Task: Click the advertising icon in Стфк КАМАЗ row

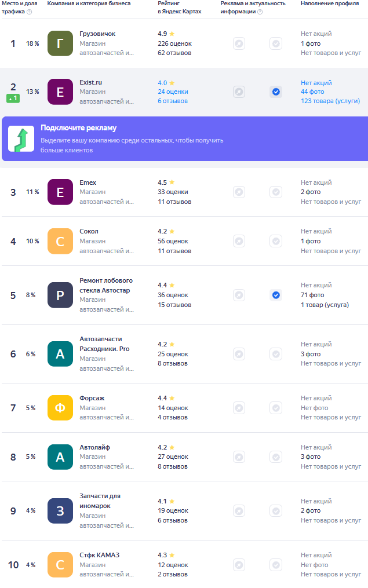Action: click(239, 565)
